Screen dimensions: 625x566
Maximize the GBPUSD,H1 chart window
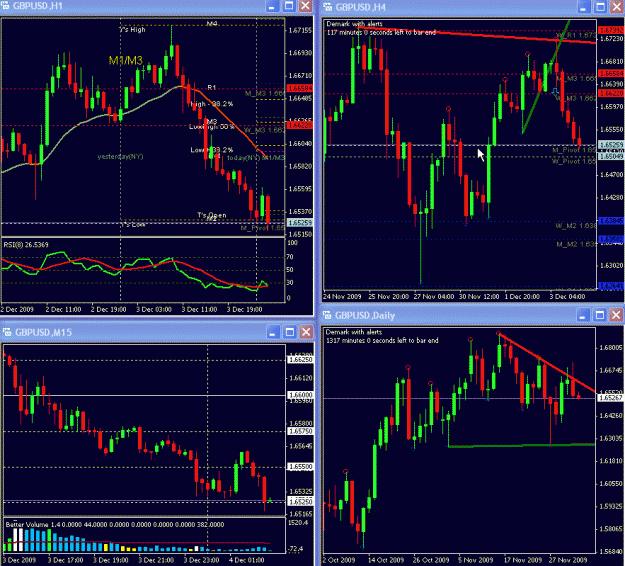click(x=289, y=6)
